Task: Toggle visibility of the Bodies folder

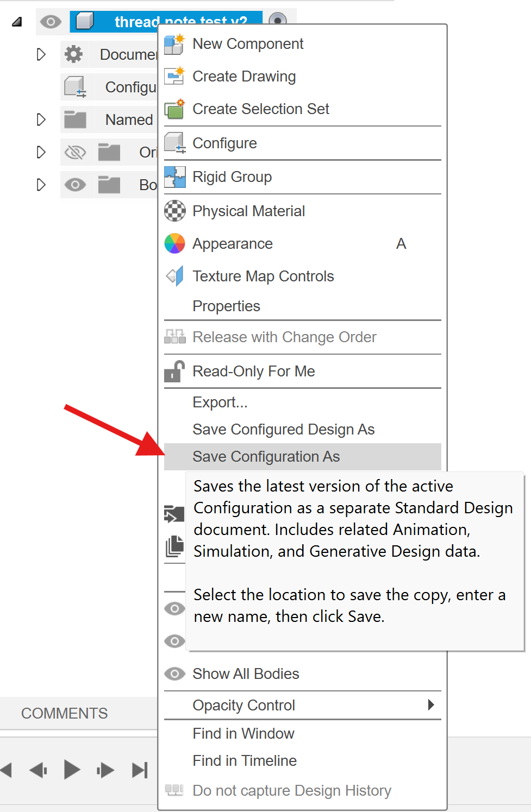Action: click(76, 185)
